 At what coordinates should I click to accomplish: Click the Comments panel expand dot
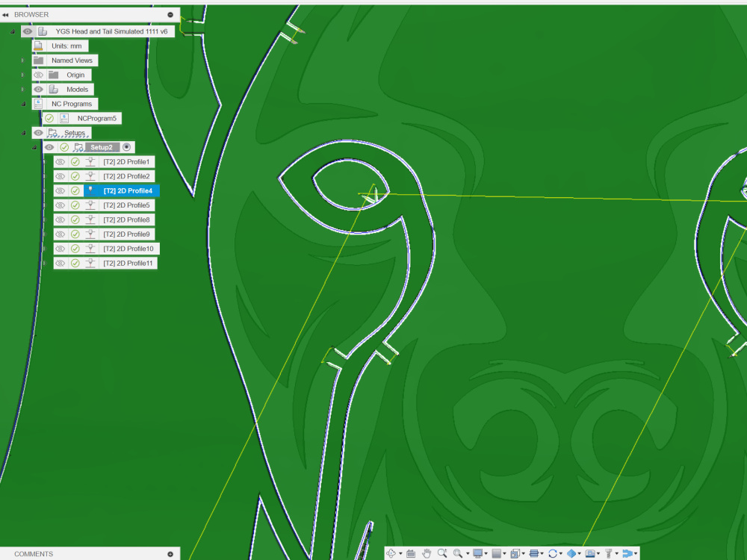pos(170,554)
